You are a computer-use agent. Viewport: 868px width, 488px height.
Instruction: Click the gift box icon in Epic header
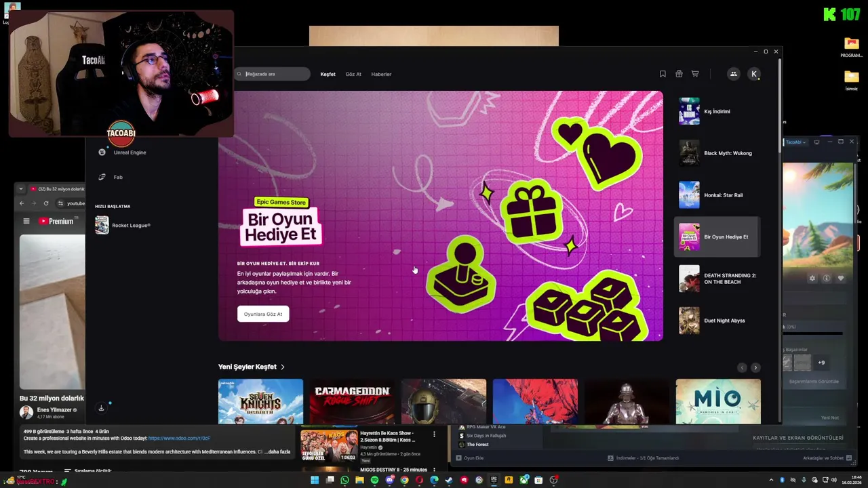point(679,74)
